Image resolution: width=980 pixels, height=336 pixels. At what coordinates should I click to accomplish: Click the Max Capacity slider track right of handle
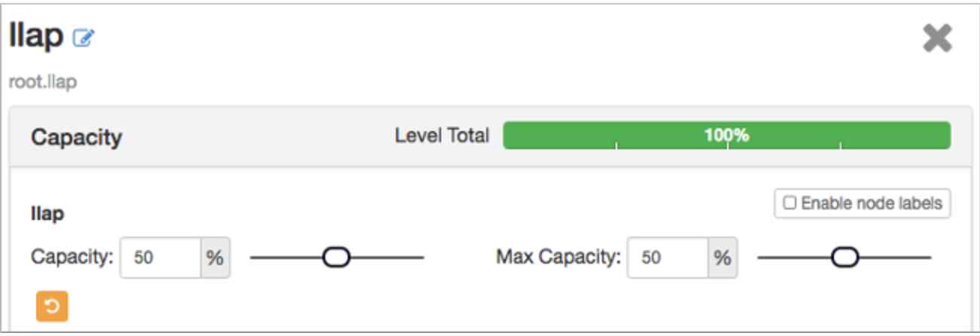pos(896,258)
